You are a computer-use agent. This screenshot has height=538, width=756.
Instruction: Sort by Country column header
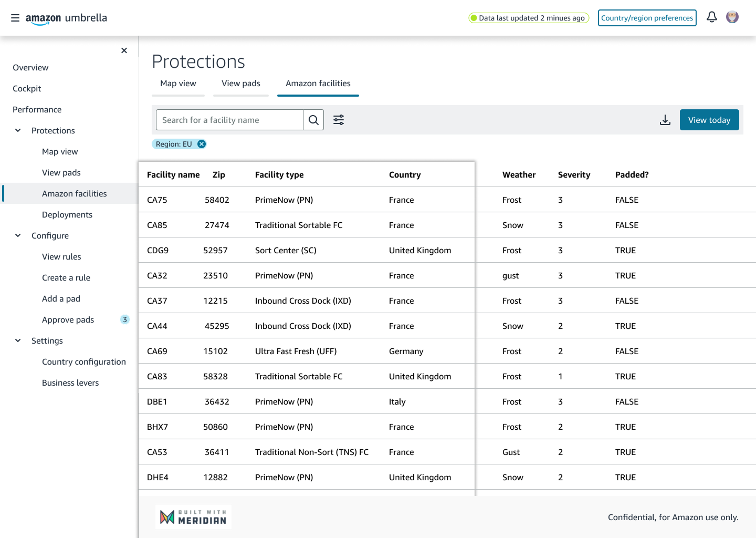click(405, 174)
